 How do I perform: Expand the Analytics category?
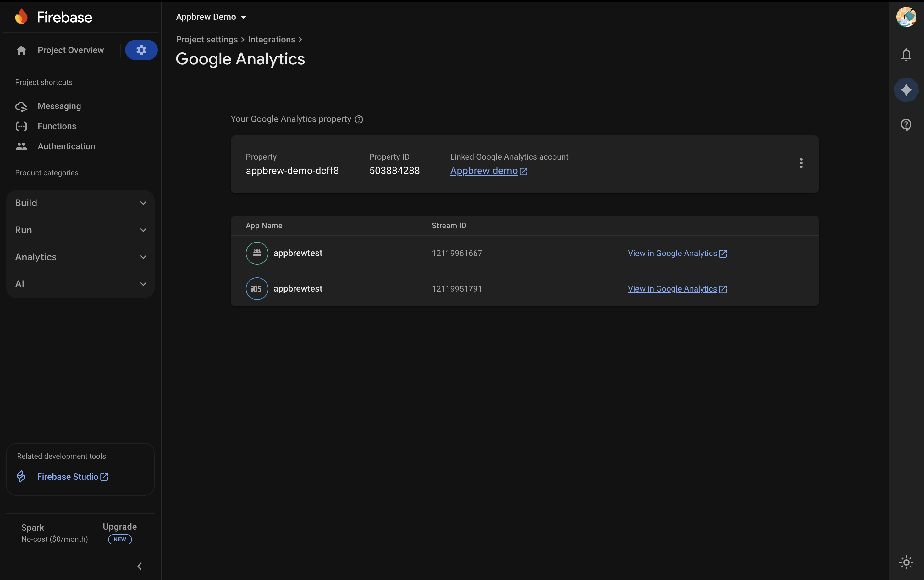[x=80, y=257]
